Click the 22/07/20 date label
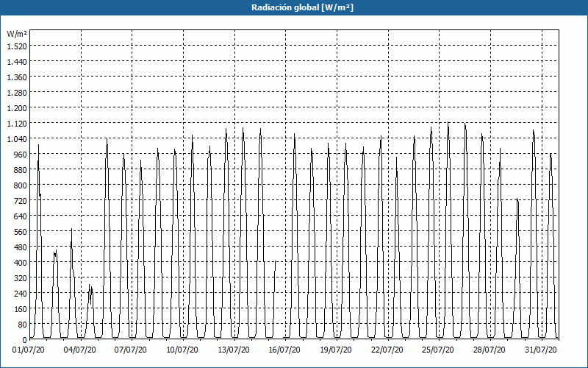The width and height of the screenshot is (588, 368). click(x=387, y=350)
